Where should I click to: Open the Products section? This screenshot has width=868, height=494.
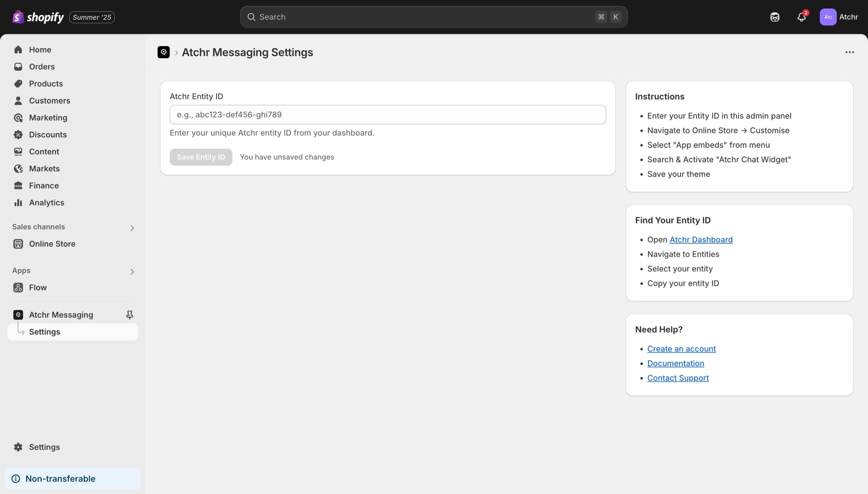46,84
